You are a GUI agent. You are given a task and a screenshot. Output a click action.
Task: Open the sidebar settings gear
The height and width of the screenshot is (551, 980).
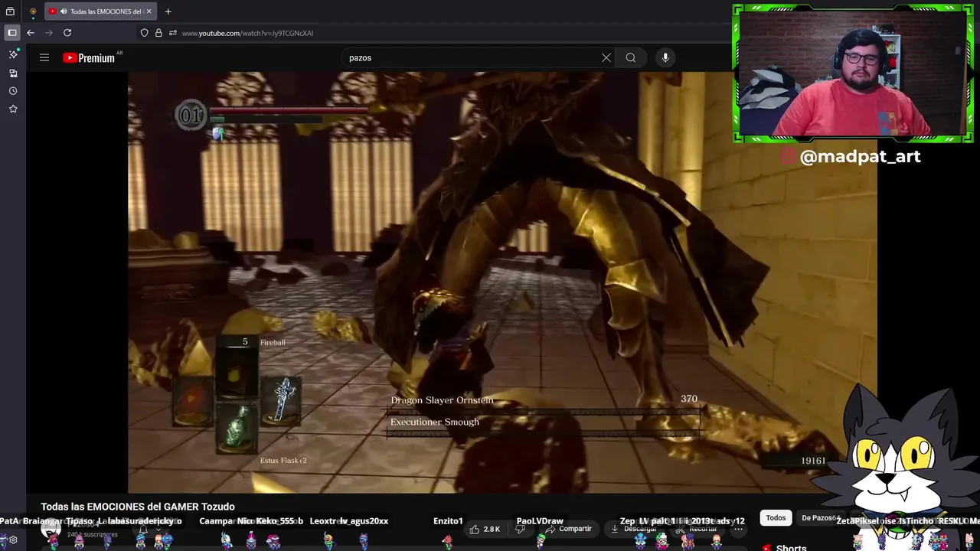click(13, 540)
